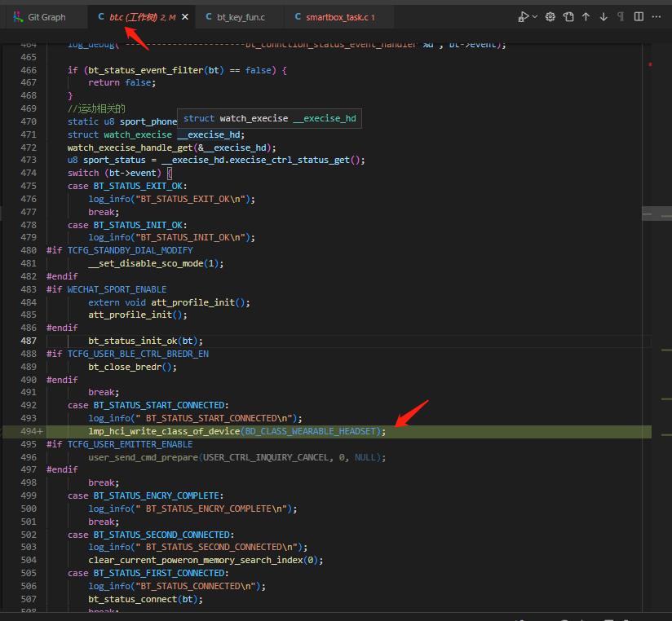Select line number 487 in gutter
This screenshot has width=672, height=621.
coord(29,341)
